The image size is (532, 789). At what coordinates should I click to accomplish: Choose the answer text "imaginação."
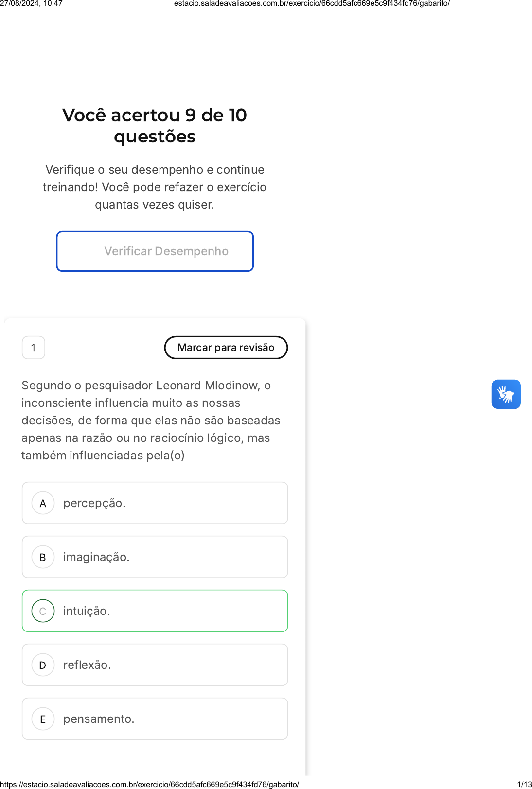click(96, 557)
